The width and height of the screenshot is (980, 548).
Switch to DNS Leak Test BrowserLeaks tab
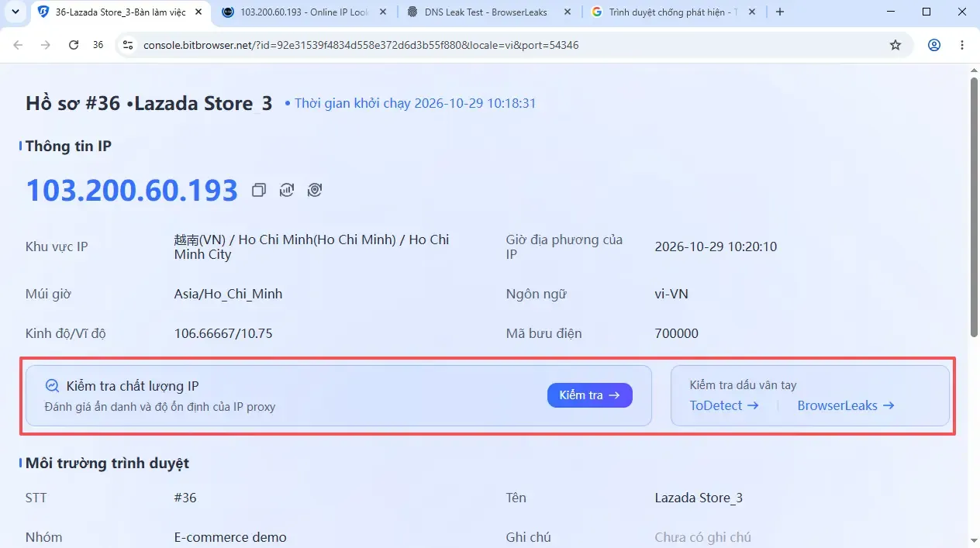490,12
